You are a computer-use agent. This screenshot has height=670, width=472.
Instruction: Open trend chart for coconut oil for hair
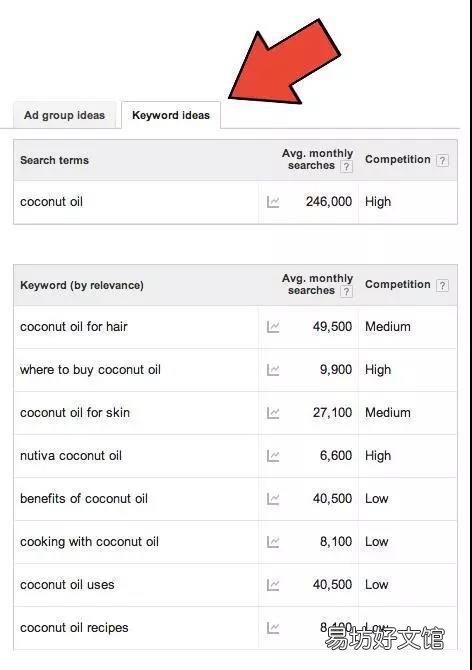(x=273, y=327)
